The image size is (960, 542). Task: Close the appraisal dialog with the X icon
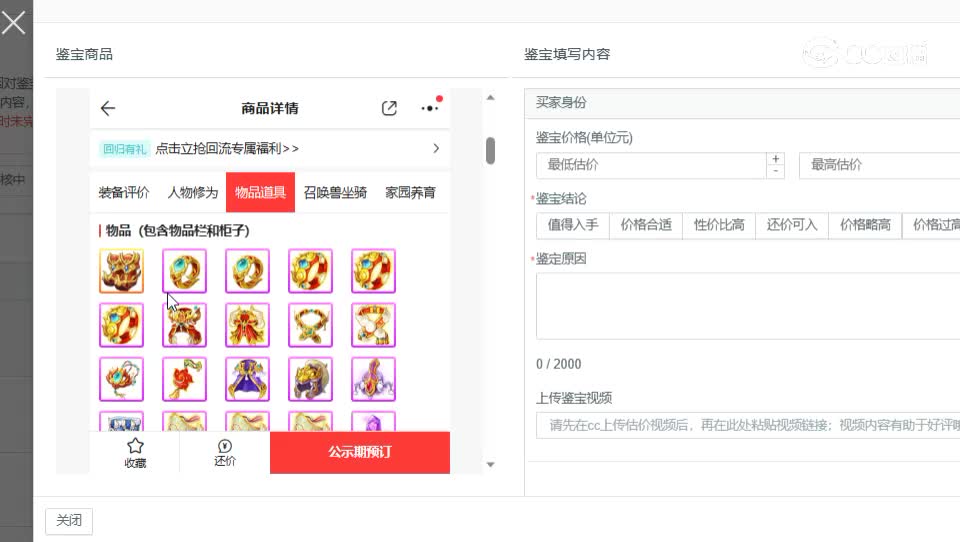(13, 23)
